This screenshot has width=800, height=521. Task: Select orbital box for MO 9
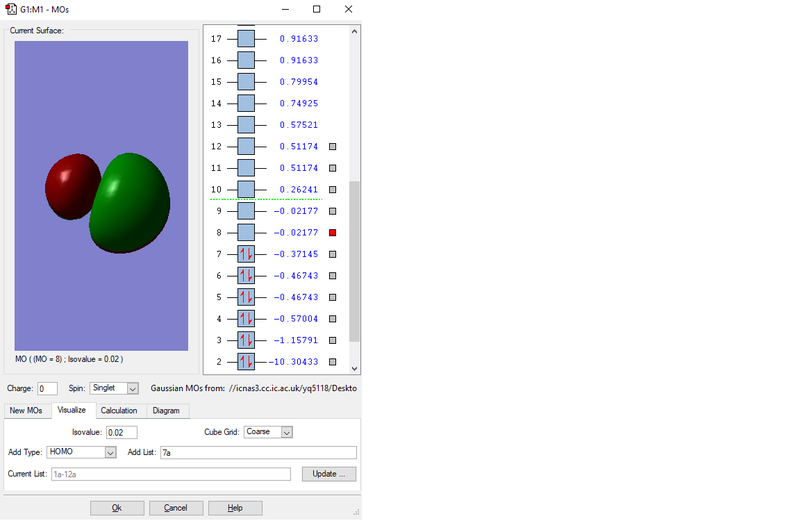pyautogui.click(x=246, y=211)
